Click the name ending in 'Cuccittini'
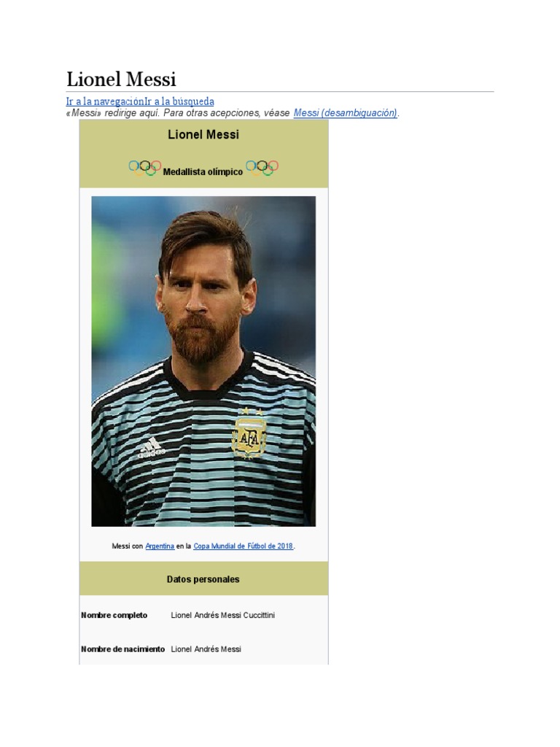The width and height of the screenshot is (560, 747). (223, 615)
